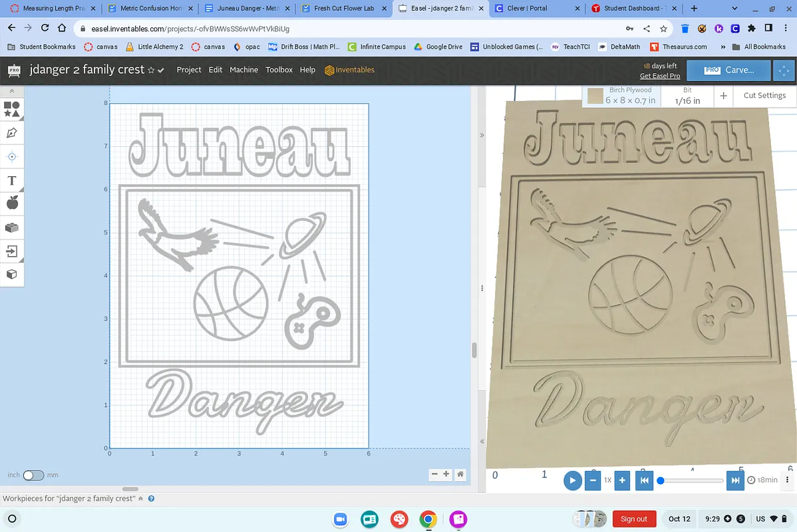Screen dimensions: 797x532
Task: Play the carve simulation preview
Action: [572, 480]
